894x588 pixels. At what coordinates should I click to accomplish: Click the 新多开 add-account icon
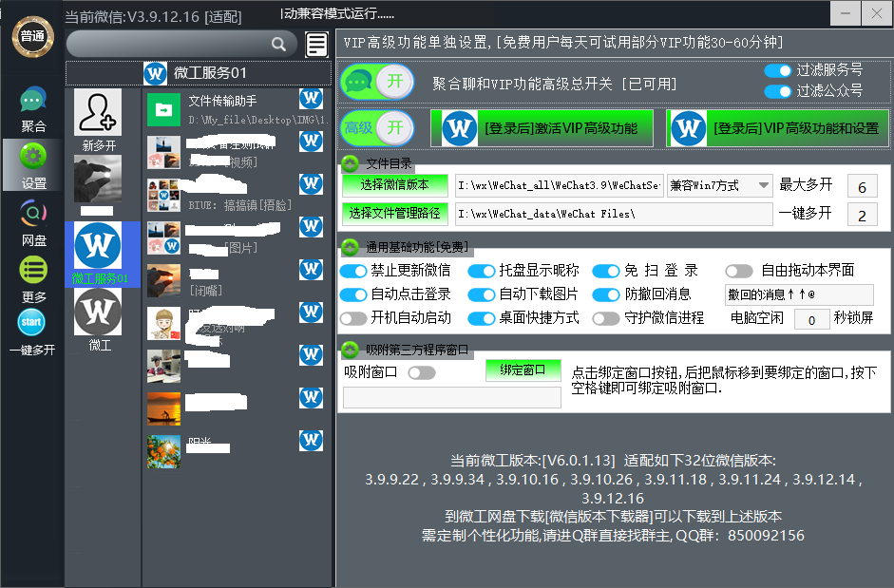pyautogui.click(x=98, y=112)
